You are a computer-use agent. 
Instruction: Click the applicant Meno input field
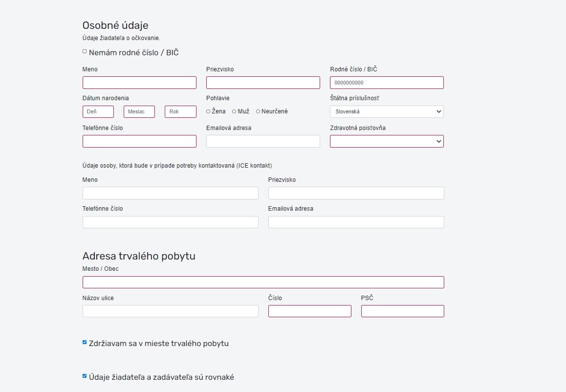point(139,83)
